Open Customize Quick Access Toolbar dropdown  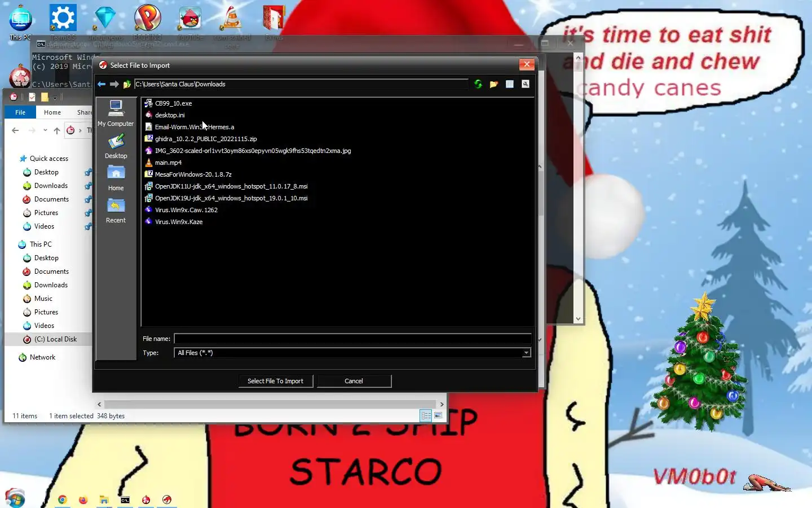[x=55, y=98]
